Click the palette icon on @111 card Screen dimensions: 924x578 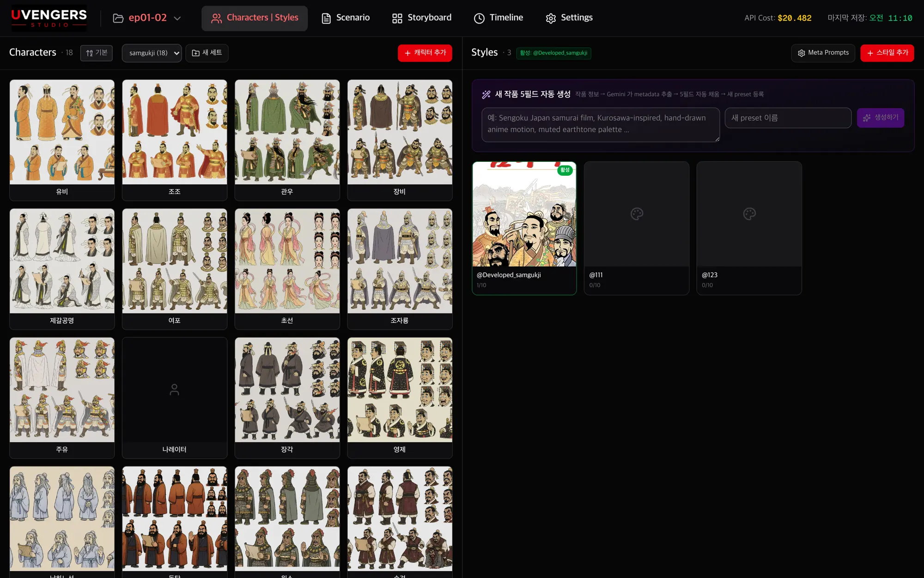(637, 214)
